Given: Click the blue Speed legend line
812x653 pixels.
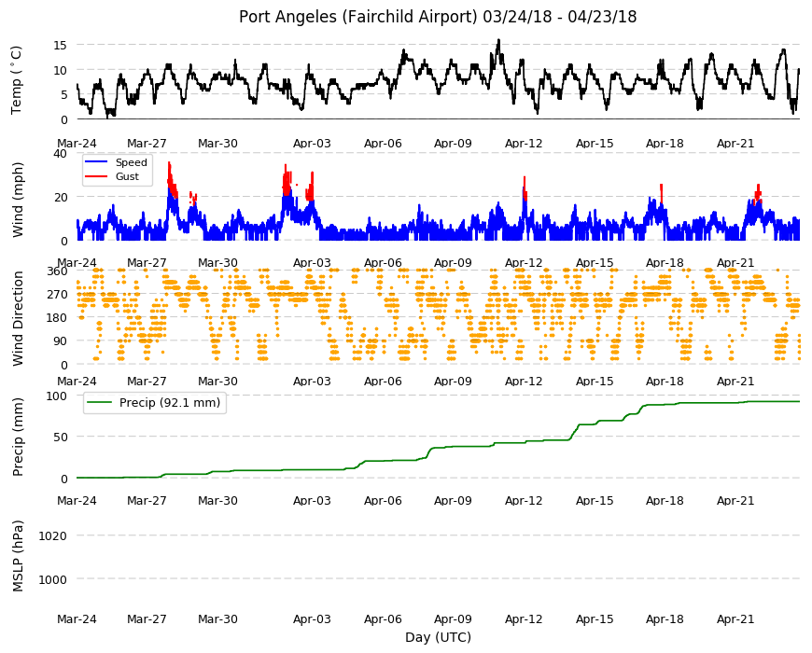Looking at the screenshot, I should pos(96,162).
